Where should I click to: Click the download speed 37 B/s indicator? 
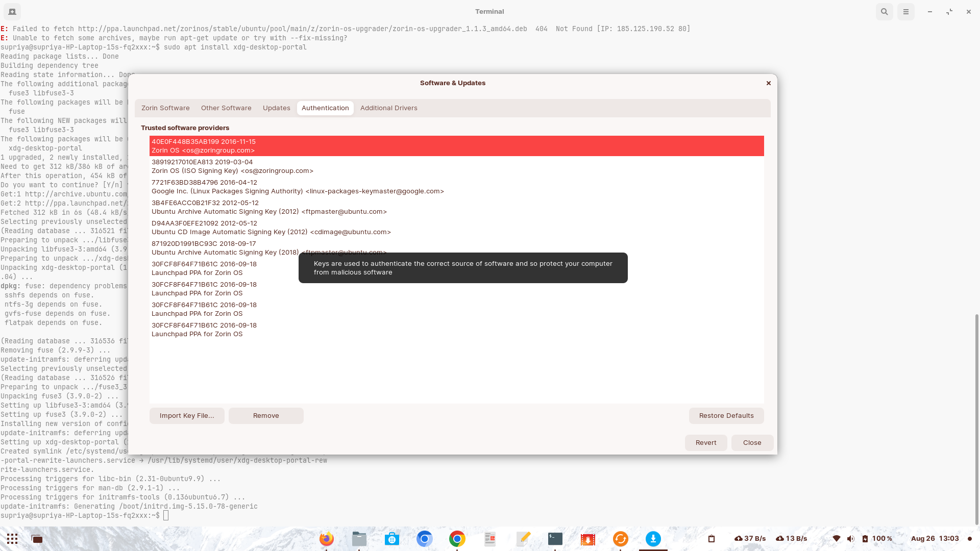pos(750,539)
